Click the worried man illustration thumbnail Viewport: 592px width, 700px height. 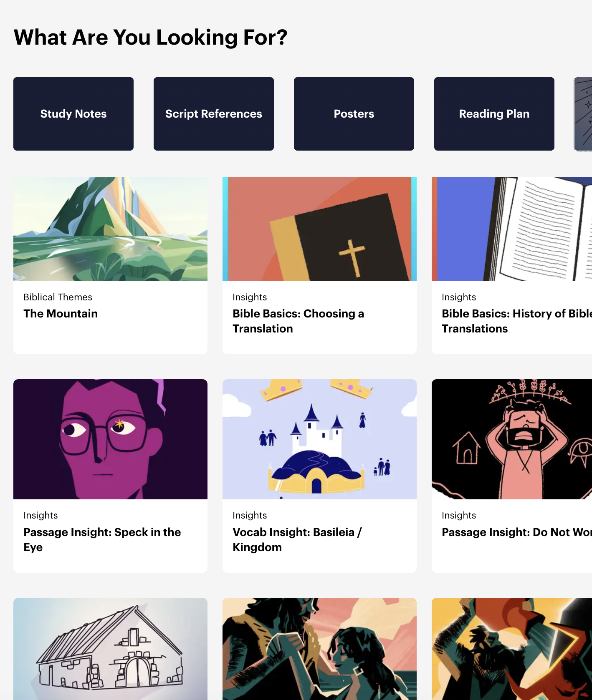(x=512, y=439)
